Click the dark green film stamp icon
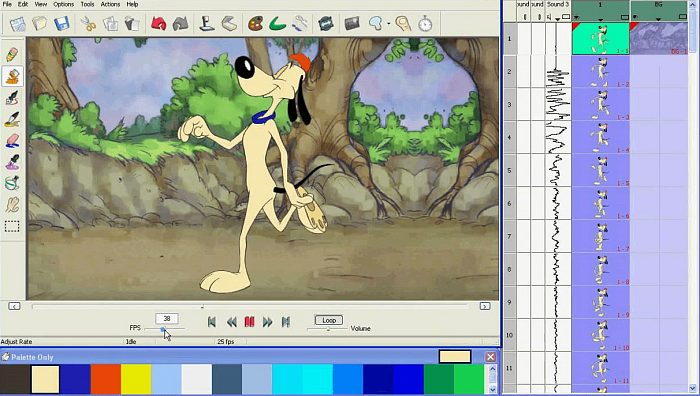Viewport: 700px width, 396px height. (x=326, y=24)
